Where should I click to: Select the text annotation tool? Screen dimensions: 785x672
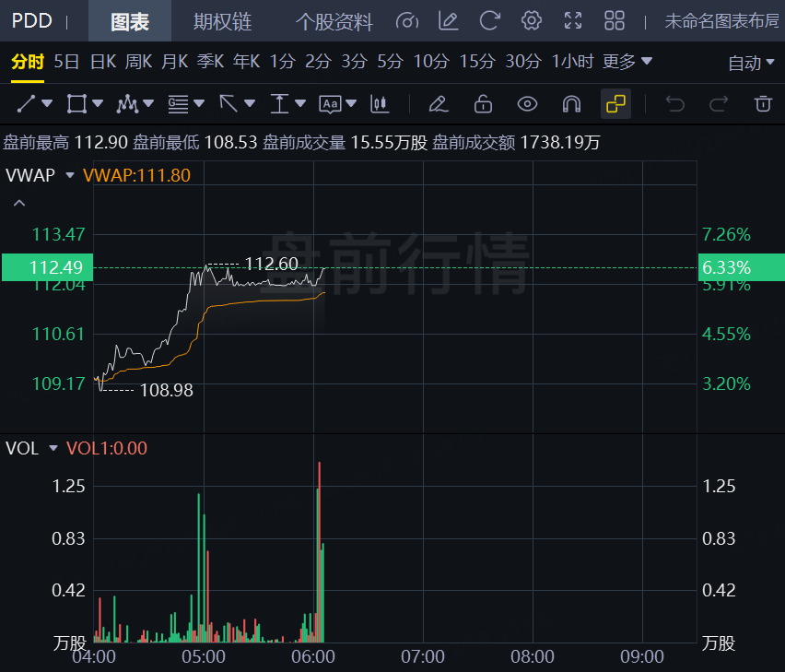(x=330, y=104)
